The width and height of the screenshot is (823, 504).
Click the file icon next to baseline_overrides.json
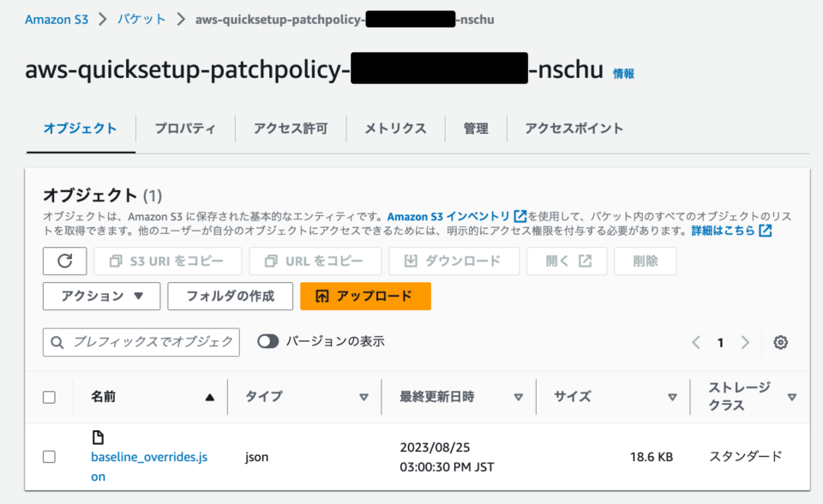98,435
